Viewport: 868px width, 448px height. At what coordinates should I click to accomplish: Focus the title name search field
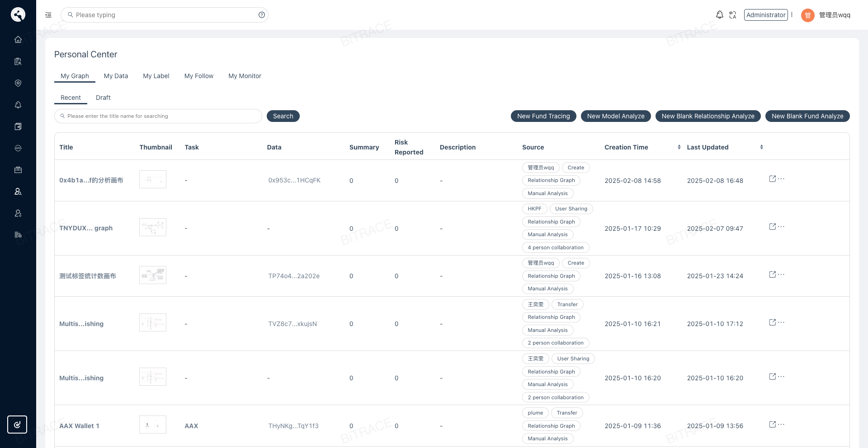click(158, 116)
